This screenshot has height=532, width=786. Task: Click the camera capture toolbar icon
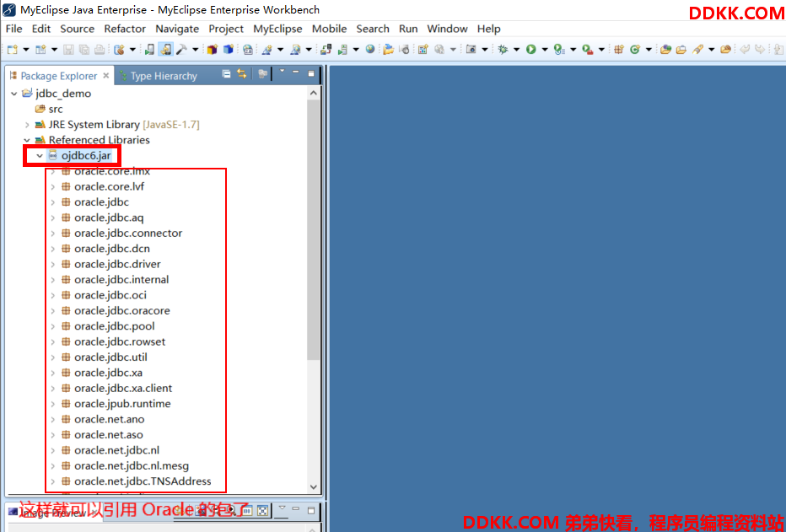[x=471, y=49]
